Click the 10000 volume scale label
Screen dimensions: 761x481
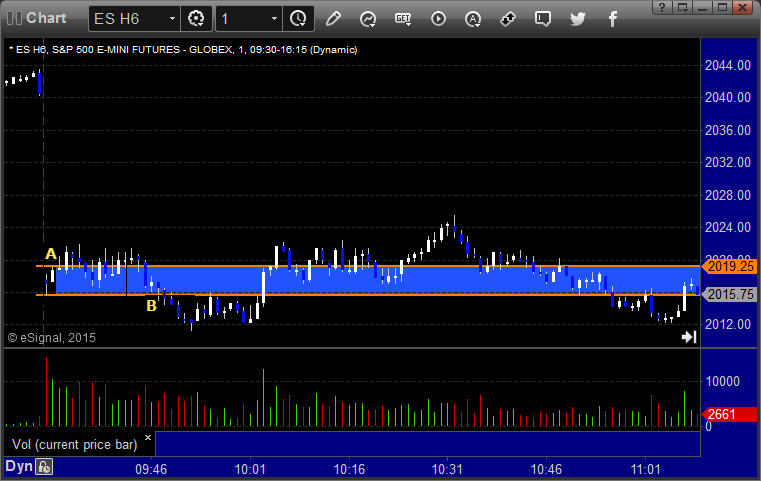tap(723, 381)
